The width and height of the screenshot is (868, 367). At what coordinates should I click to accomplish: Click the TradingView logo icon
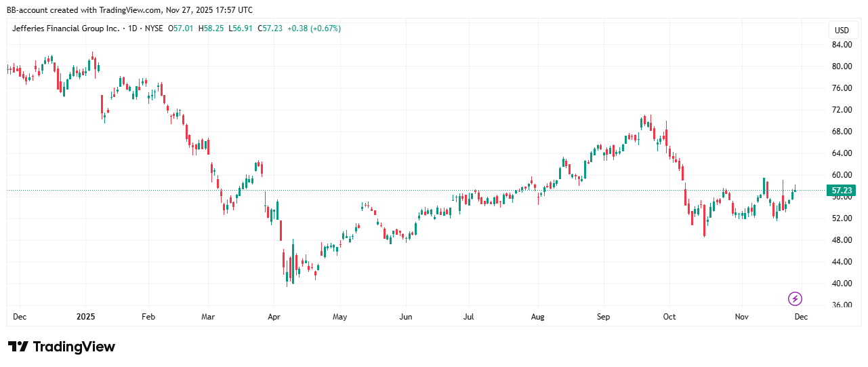[18, 347]
